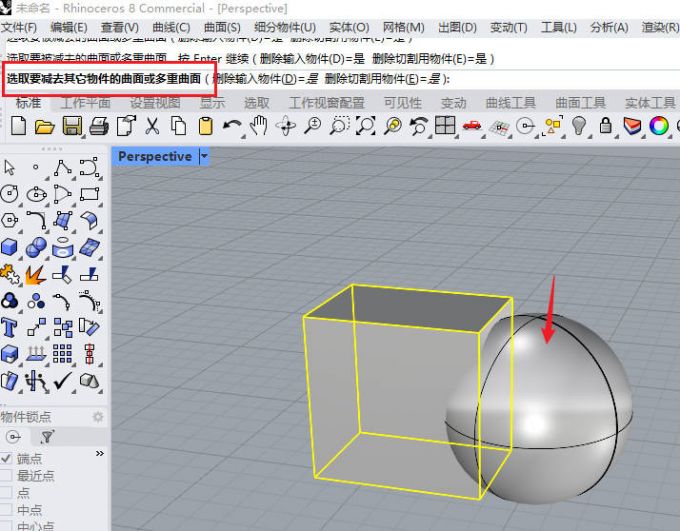Enable the 最近点 osnap checkbox
Image resolution: width=680 pixels, height=531 pixels.
[x=6, y=475]
